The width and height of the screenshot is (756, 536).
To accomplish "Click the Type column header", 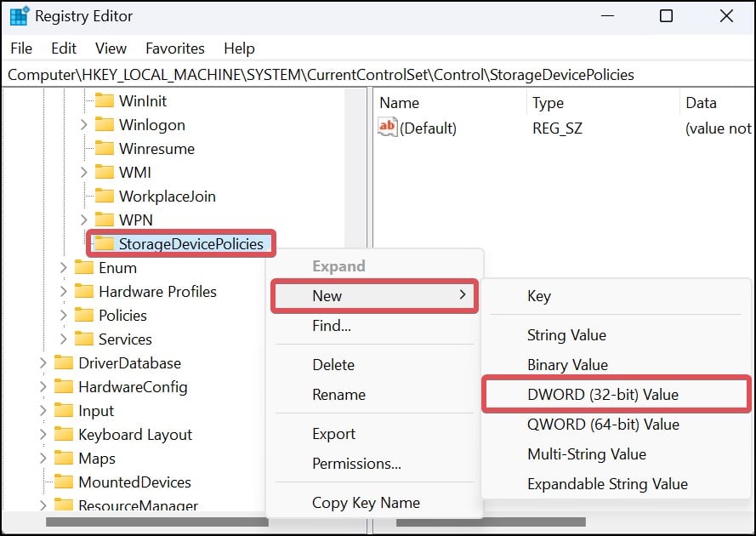I will click(548, 103).
